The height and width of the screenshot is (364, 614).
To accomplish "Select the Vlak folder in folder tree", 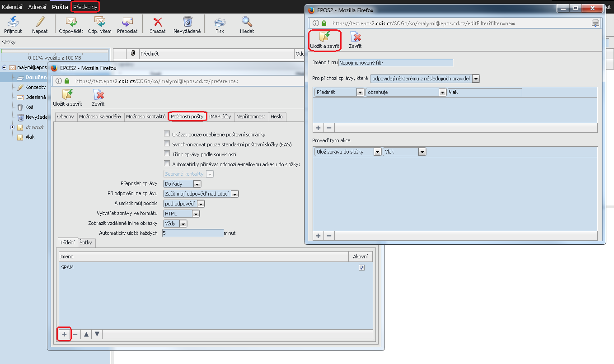I will (30, 137).
